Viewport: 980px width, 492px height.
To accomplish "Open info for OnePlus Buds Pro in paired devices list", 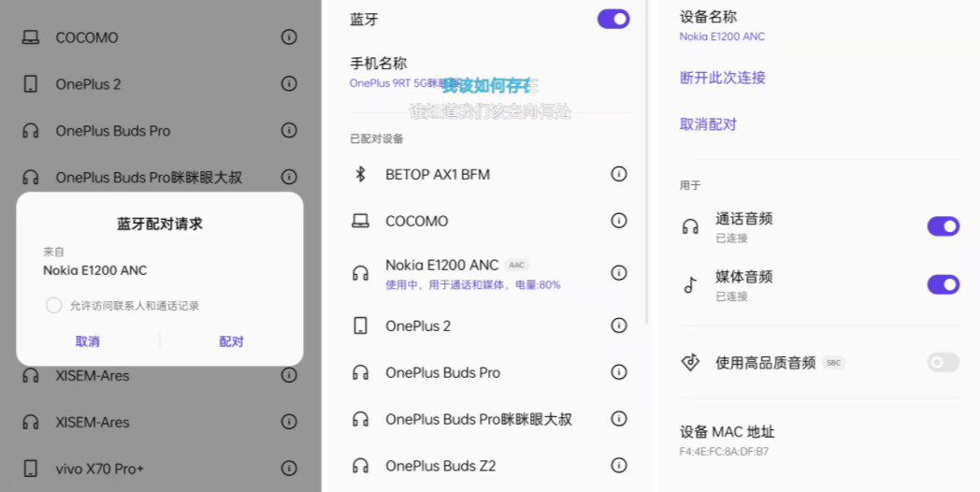I will pyautogui.click(x=619, y=372).
